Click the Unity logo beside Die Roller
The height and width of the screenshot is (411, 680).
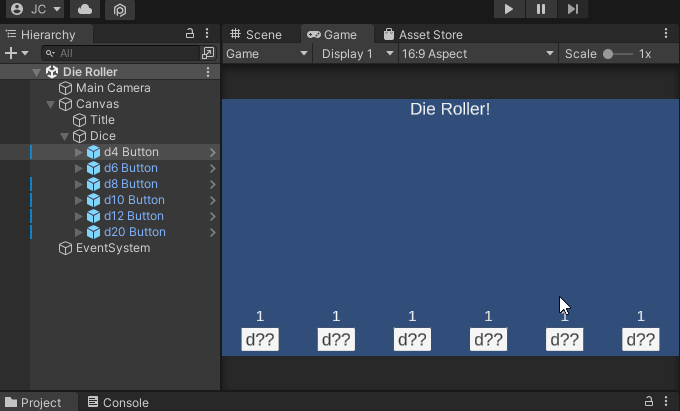click(x=52, y=72)
